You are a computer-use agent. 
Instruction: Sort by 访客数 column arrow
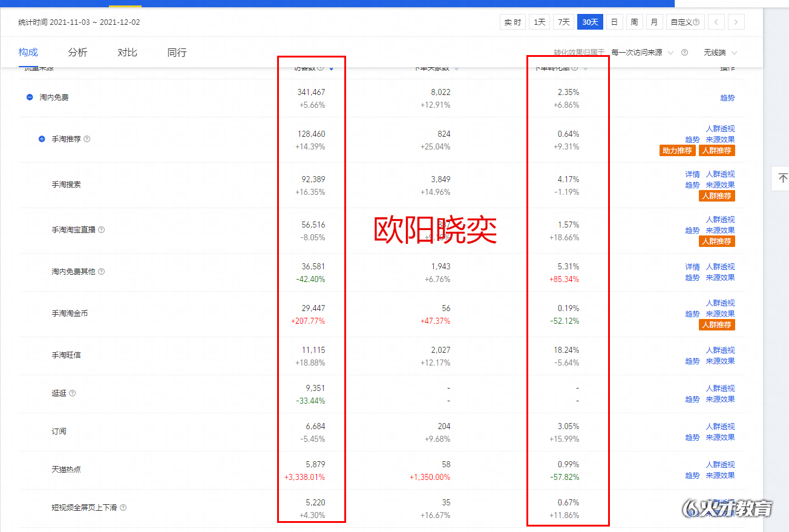(x=331, y=68)
